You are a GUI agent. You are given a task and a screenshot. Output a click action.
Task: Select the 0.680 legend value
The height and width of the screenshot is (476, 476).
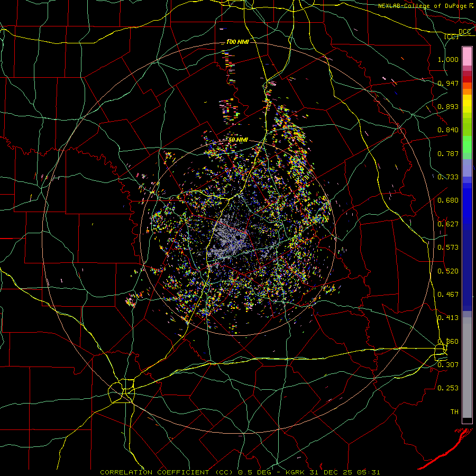click(448, 200)
